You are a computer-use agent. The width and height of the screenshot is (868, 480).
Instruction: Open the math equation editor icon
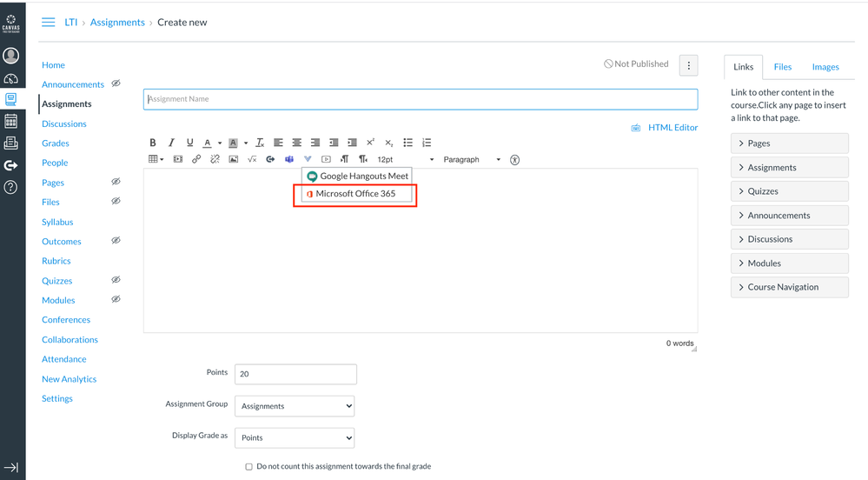(x=252, y=159)
